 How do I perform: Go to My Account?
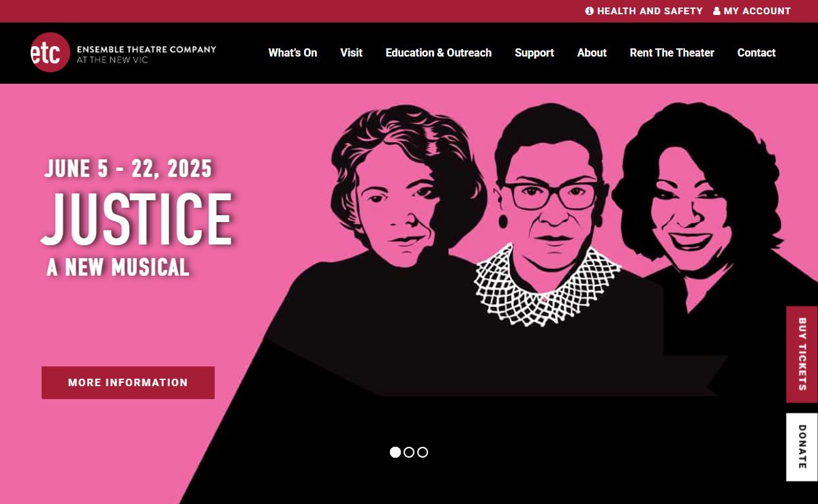coord(752,11)
